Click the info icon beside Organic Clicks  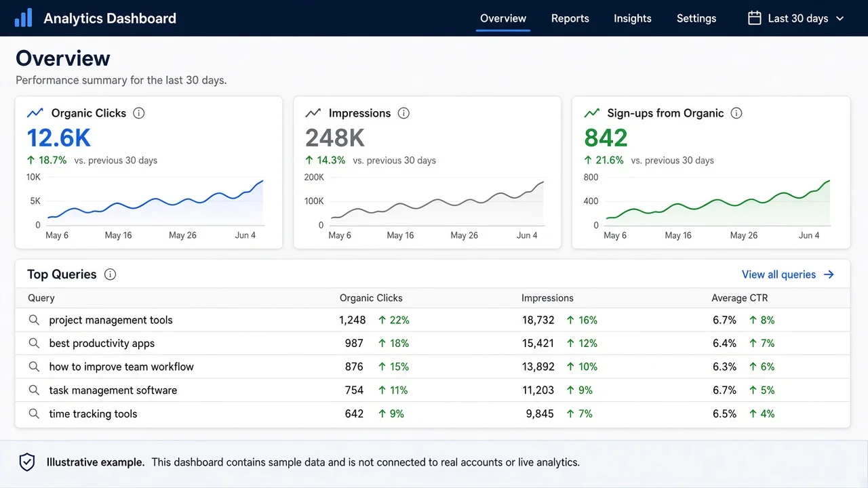click(x=139, y=113)
